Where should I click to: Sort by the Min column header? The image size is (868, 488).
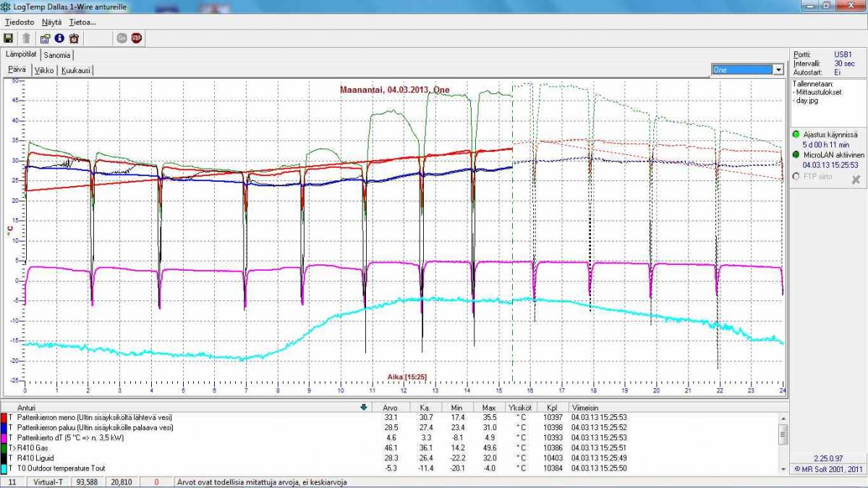coord(457,408)
